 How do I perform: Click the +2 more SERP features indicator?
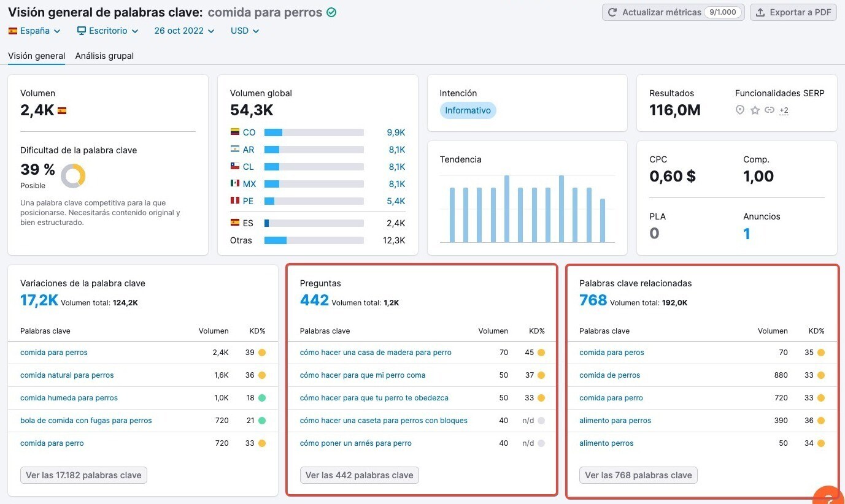(784, 110)
